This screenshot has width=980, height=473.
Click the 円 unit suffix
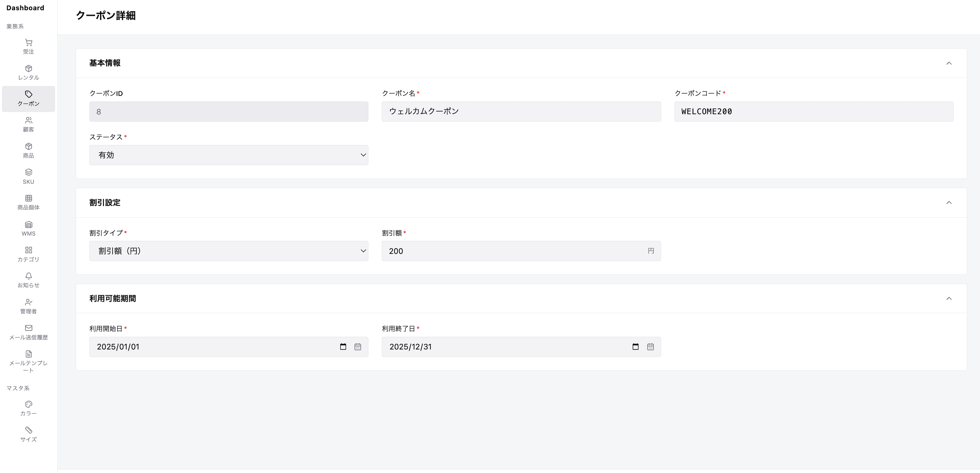click(651, 251)
